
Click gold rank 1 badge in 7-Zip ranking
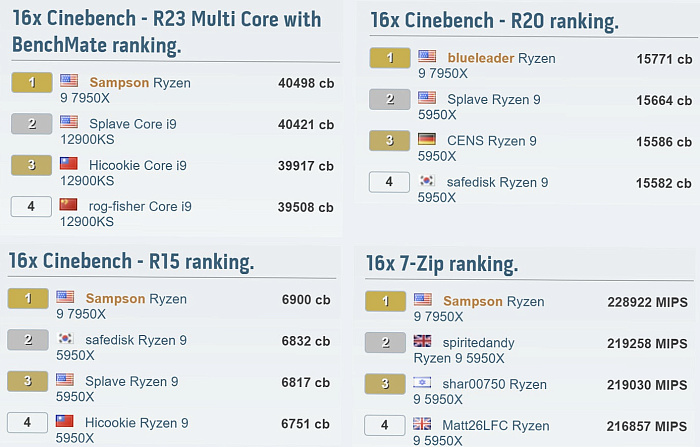pyautogui.click(x=386, y=301)
